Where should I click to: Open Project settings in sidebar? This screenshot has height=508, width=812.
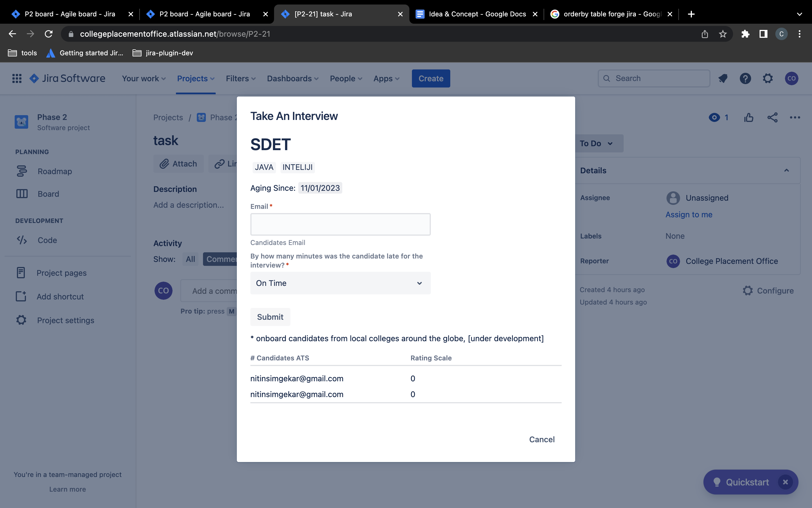coord(65,320)
